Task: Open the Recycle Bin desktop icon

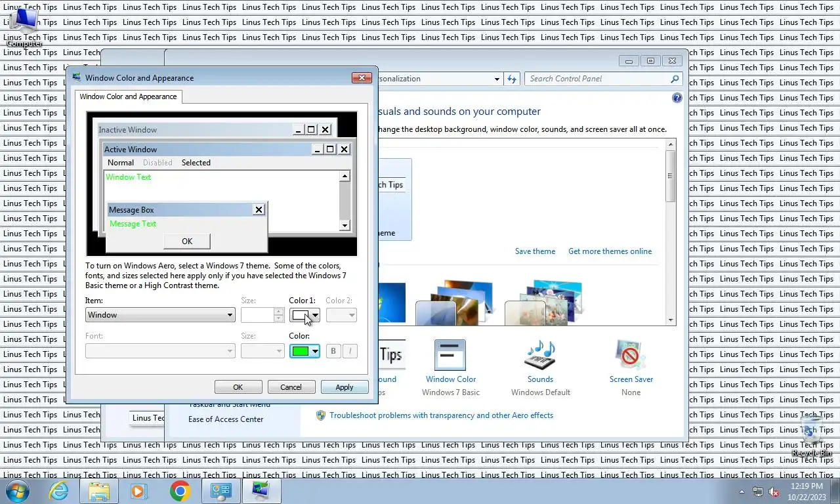Action: click(x=812, y=436)
